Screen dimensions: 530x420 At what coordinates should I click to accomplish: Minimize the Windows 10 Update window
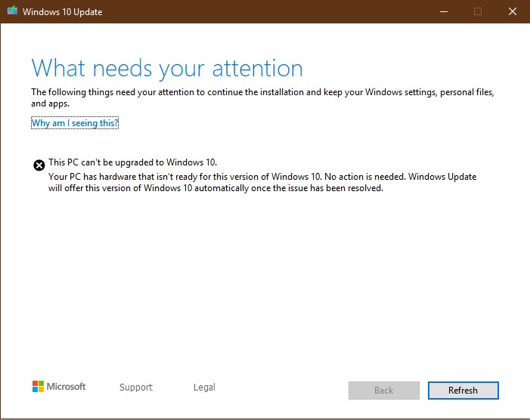(x=444, y=11)
